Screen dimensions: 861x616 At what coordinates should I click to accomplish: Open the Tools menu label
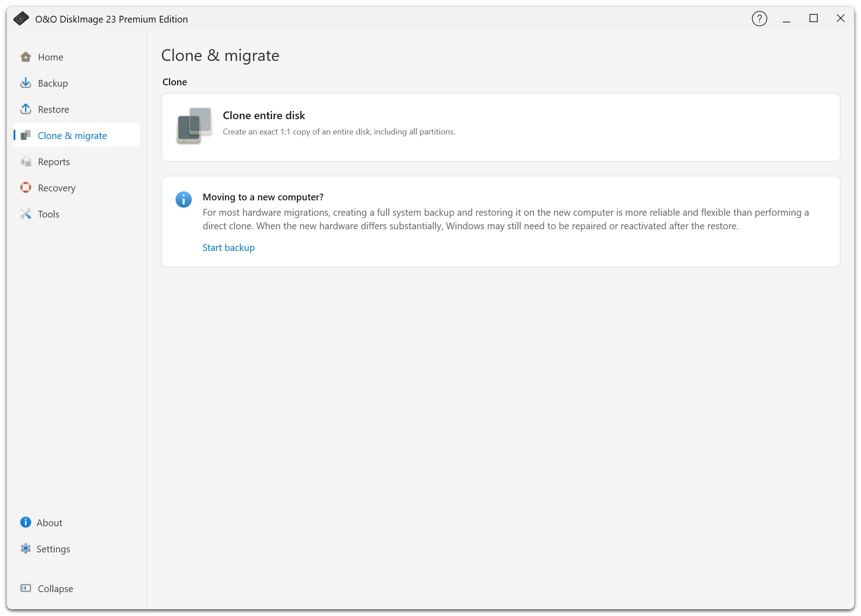pos(48,214)
